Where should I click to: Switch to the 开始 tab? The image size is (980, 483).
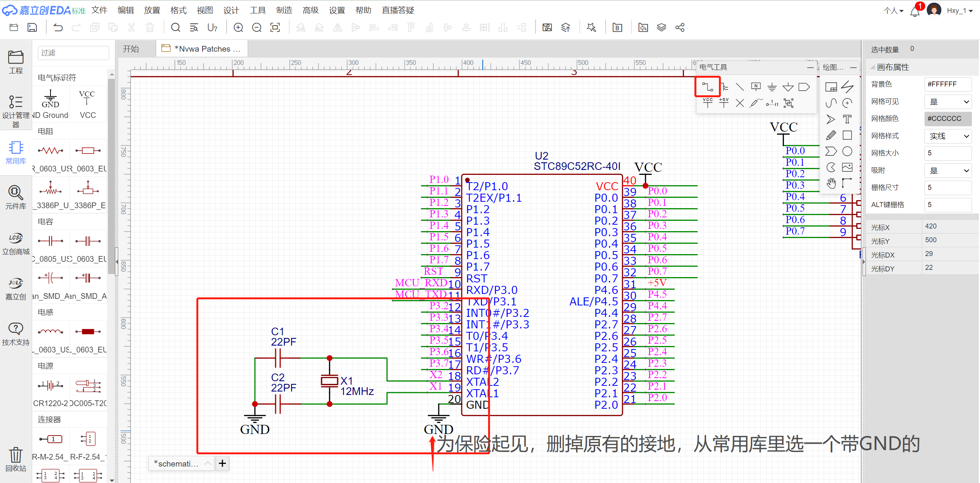pos(131,49)
